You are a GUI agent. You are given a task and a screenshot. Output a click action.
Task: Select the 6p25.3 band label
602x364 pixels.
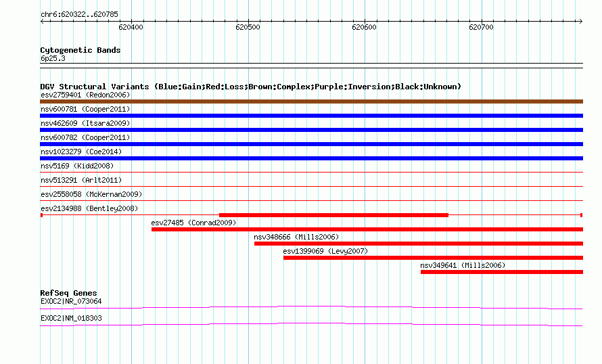pyautogui.click(x=53, y=58)
